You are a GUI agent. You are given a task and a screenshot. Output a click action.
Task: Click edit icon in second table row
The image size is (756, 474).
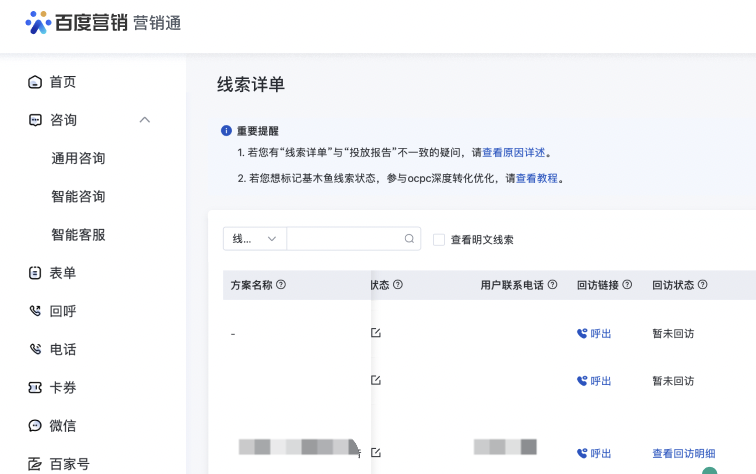click(x=376, y=380)
